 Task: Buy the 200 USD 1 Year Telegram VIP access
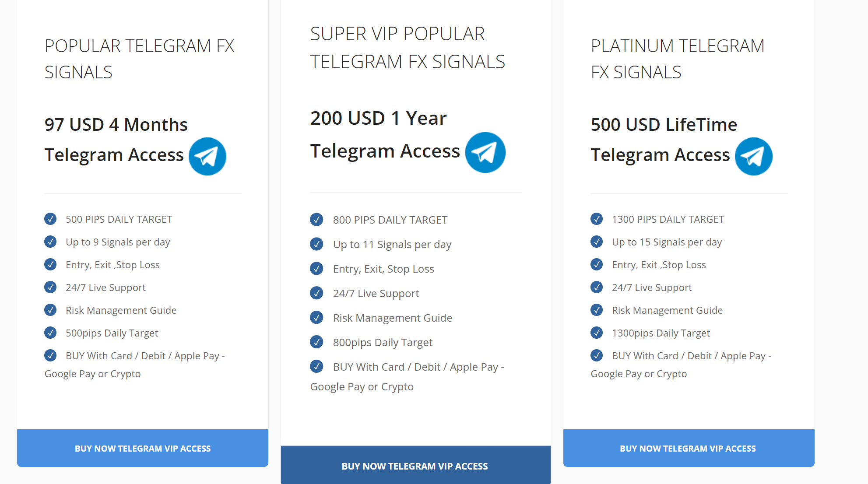point(416,465)
